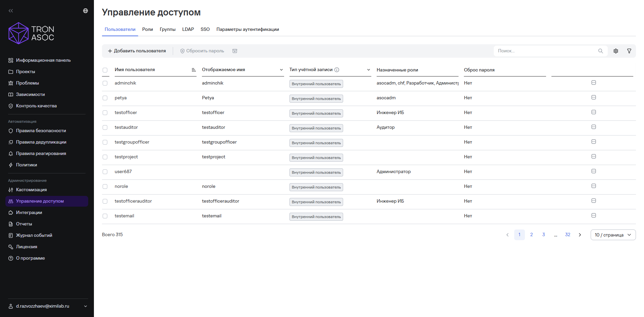The width and height of the screenshot is (644, 317).
Task: Open actions menu for user687 row
Action: tap(594, 171)
